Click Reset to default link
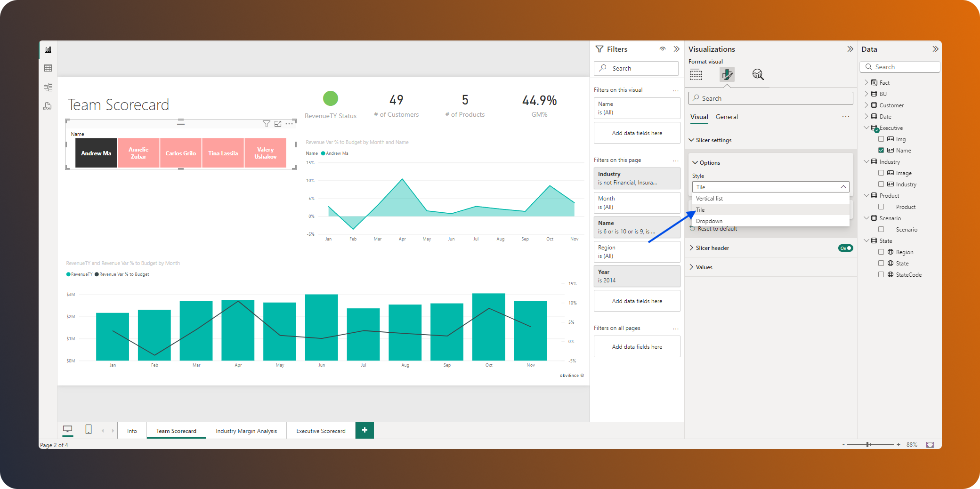Viewport: 980px width, 489px height. (717, 228)
